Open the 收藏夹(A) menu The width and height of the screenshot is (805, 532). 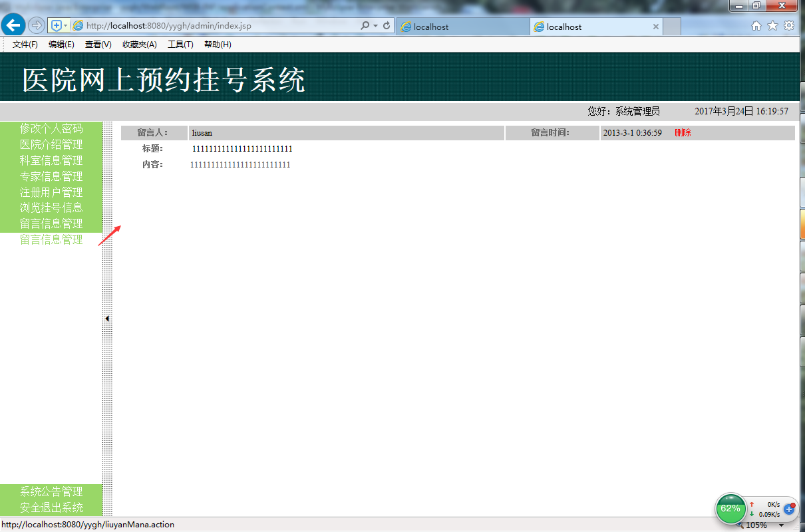pyautogui.click(x=140, y=45)
